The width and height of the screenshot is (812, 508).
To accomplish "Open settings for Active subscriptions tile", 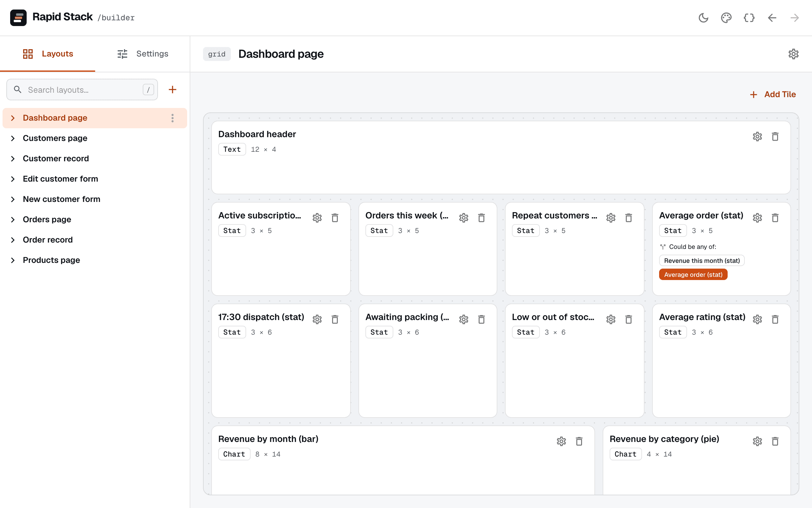I will click(x=317, y=218).
